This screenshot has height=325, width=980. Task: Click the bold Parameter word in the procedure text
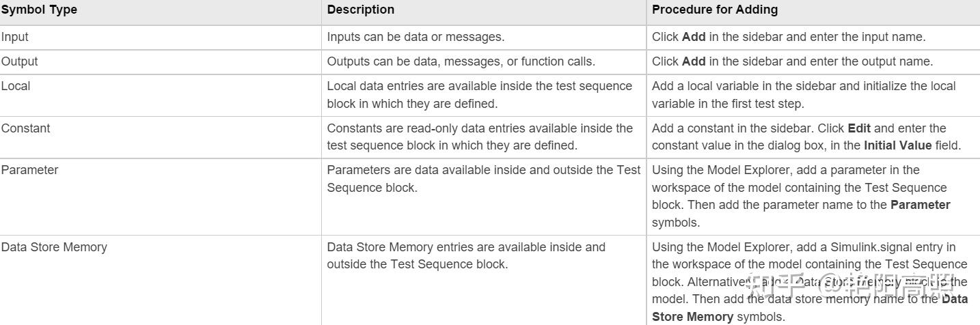coord(920,205)
